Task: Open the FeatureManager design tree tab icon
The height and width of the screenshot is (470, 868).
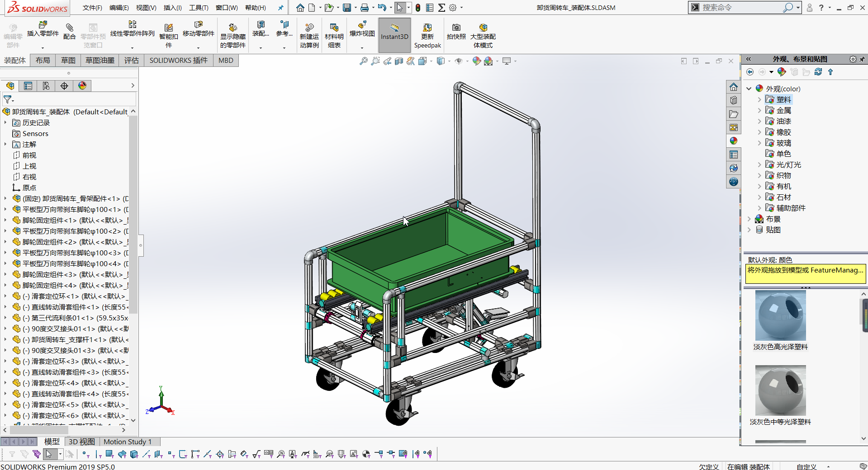Action: [10, 86]
